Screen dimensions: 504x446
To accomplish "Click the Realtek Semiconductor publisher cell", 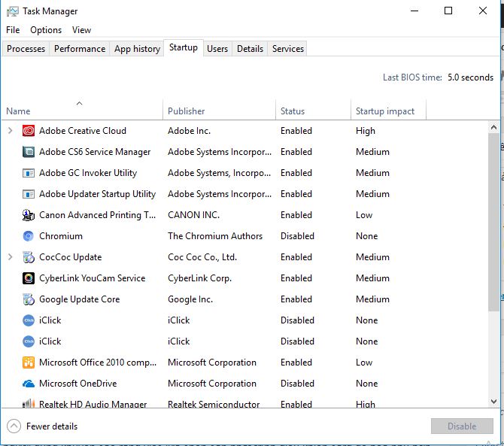I will click(214, 404).
